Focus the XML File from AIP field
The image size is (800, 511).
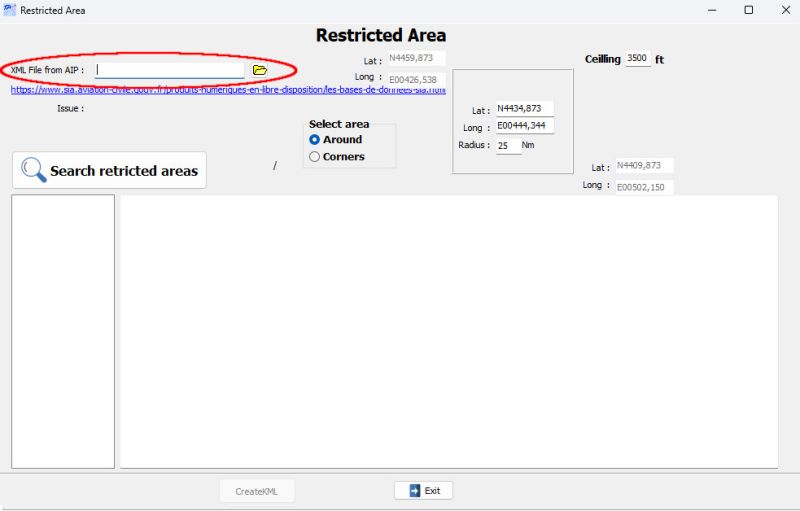pos(169,70)
